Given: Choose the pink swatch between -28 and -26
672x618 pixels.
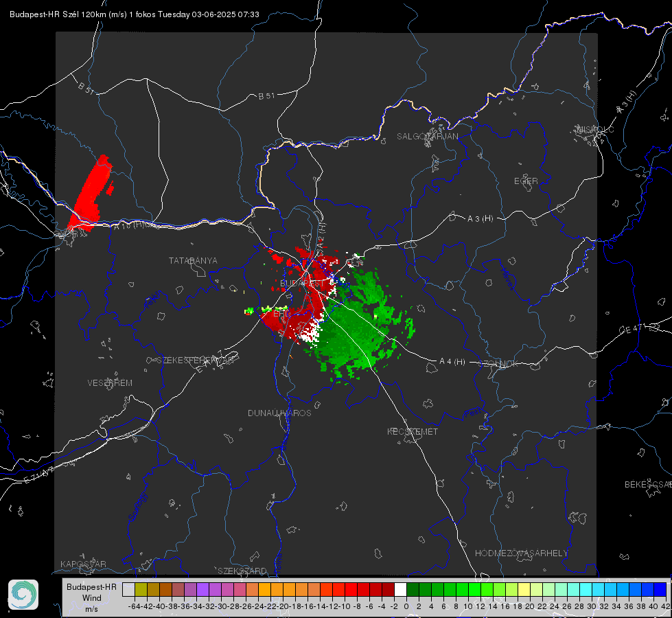Looking at the screenshot, I should point(240,590).
